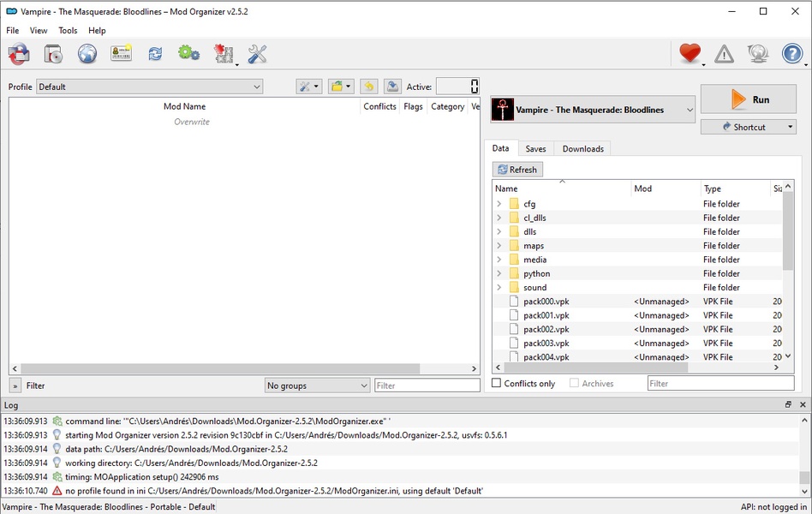Open Nexus website globe icon
This screenshot has width=812, height=514.
87,54
